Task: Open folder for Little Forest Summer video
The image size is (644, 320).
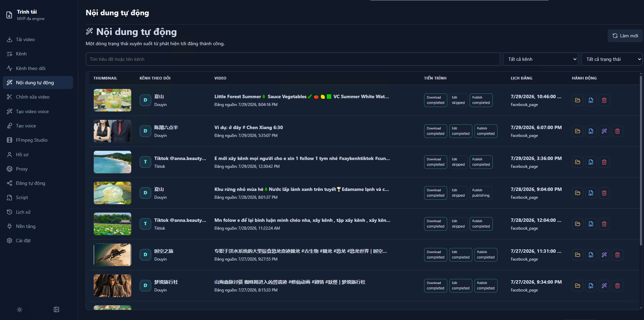Action: click(x=578, y=100)
